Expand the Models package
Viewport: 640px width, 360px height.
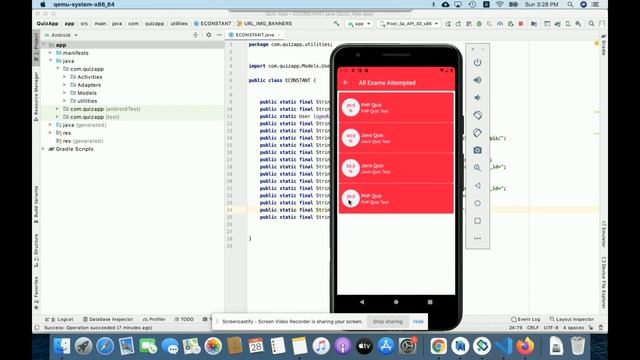pos(64,93)
